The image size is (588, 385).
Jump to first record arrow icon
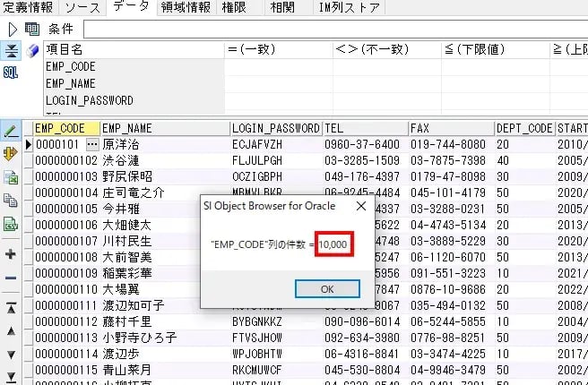[x=11, y=308]
